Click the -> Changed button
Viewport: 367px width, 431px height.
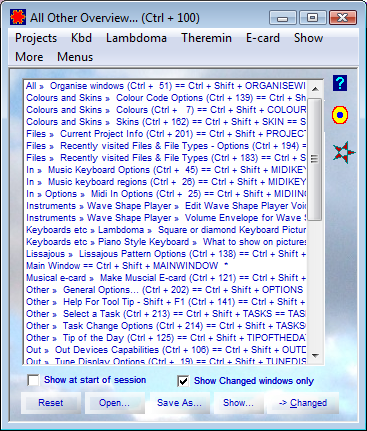click(303, 403)
